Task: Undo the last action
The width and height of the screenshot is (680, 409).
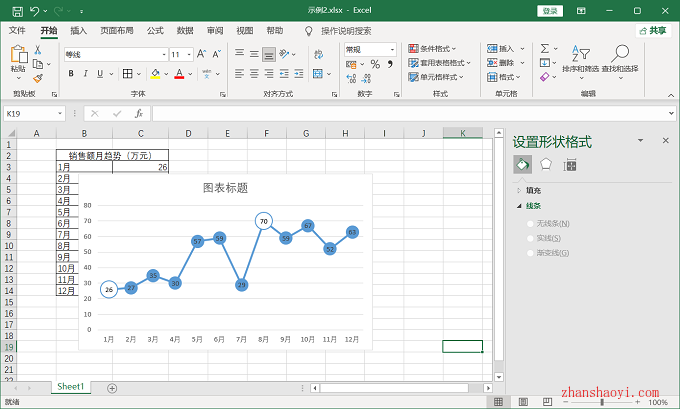Action: [x=34, y=11]
